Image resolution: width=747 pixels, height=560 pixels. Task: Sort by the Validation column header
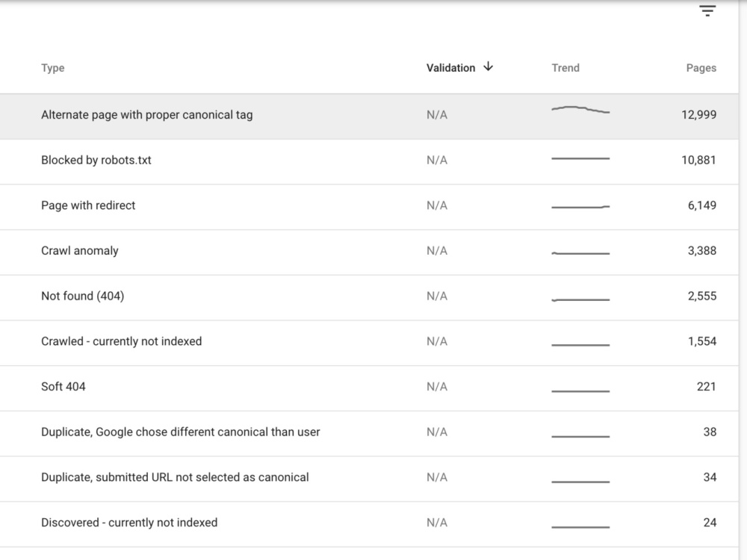coord(450,68)
